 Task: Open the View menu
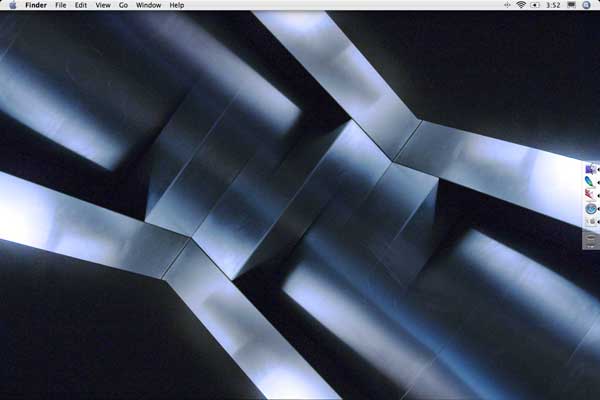103,5
